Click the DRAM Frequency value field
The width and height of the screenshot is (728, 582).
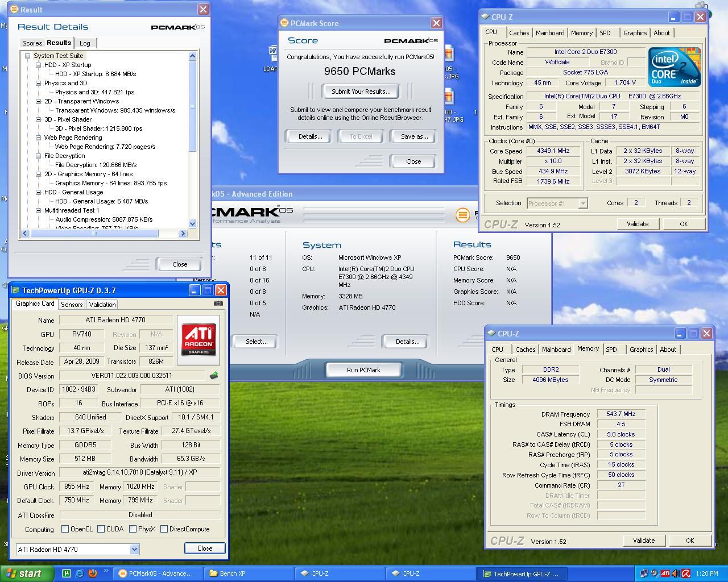(621, 414)
